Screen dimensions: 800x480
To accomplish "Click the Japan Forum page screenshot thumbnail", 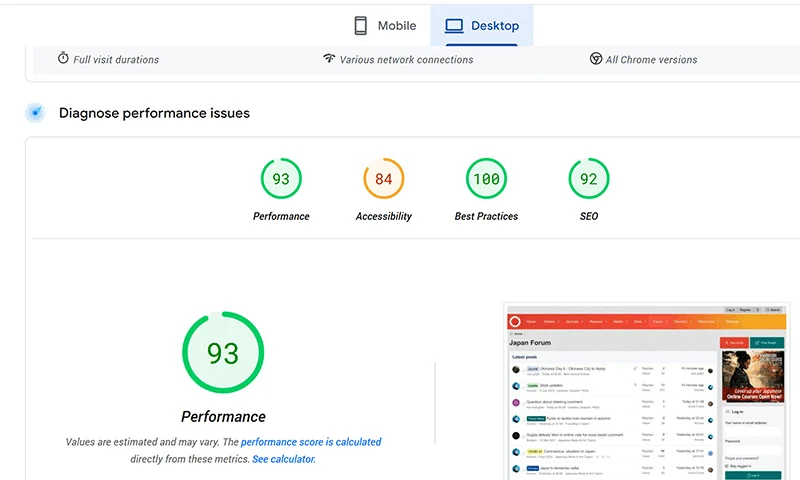I will [647, 391].
